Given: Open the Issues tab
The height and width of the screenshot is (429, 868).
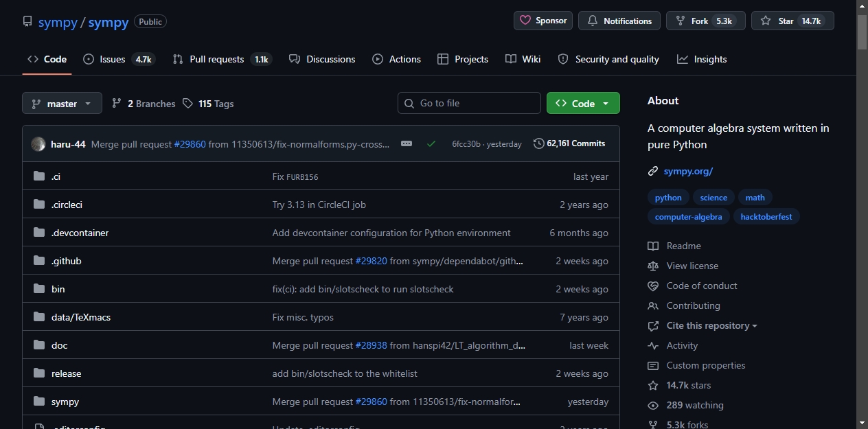Looking at the screenshot, I should click(x=119, y=59).
